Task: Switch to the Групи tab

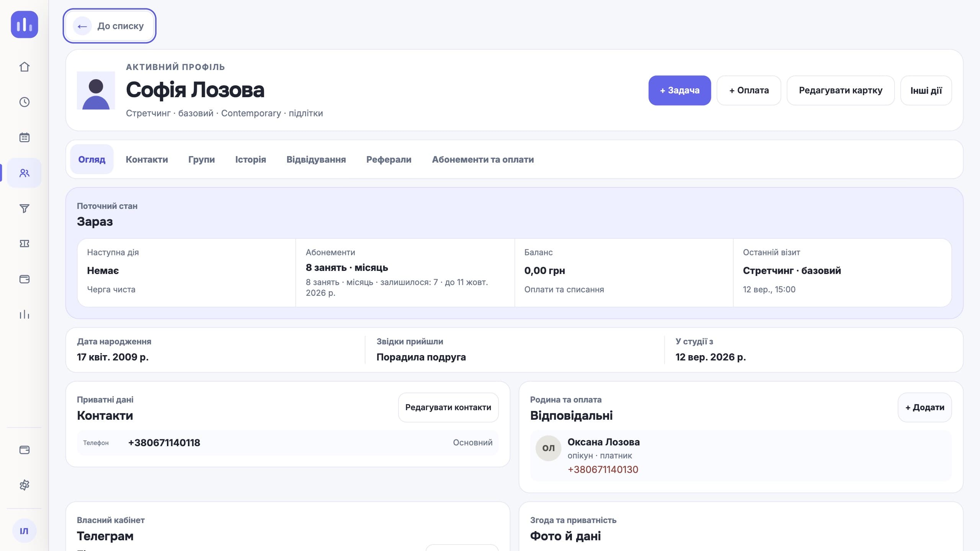Action: [x=201, y=159]
